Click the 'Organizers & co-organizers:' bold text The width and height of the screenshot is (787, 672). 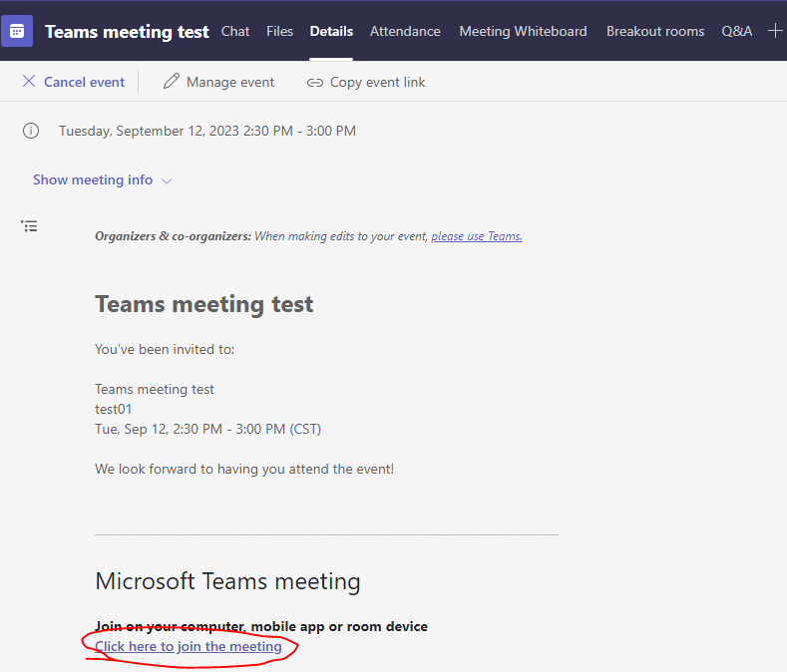tap(174, 236)
